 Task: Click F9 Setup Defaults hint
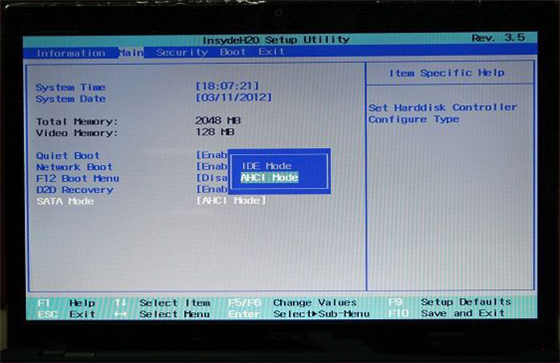[450, 302]
